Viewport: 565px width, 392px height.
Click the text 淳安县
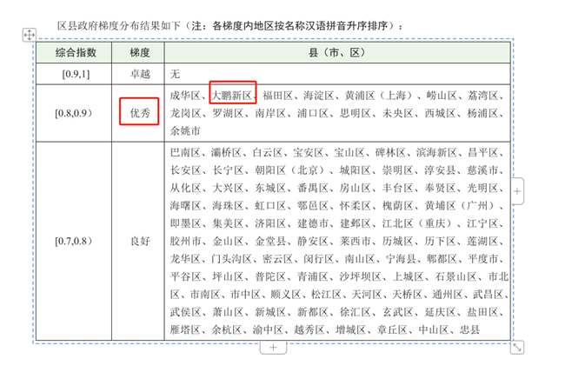click(440, 170)
